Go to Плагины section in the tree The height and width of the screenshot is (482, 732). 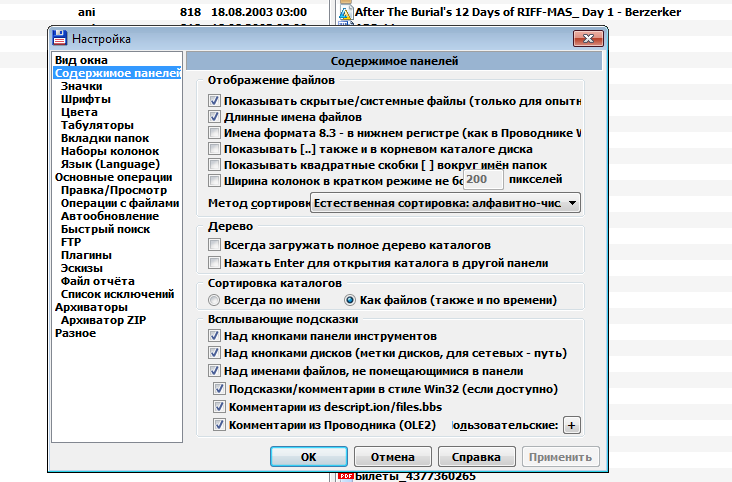point(86,255)
